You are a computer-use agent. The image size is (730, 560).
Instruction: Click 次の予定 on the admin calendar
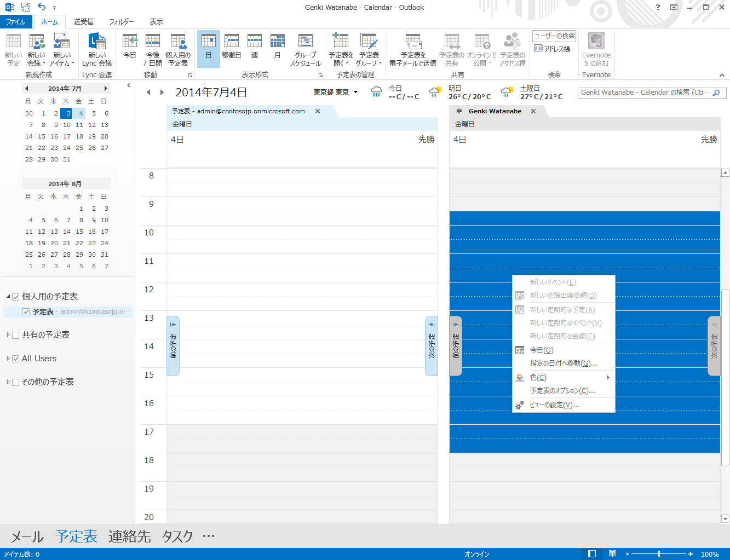click(432, 346)
